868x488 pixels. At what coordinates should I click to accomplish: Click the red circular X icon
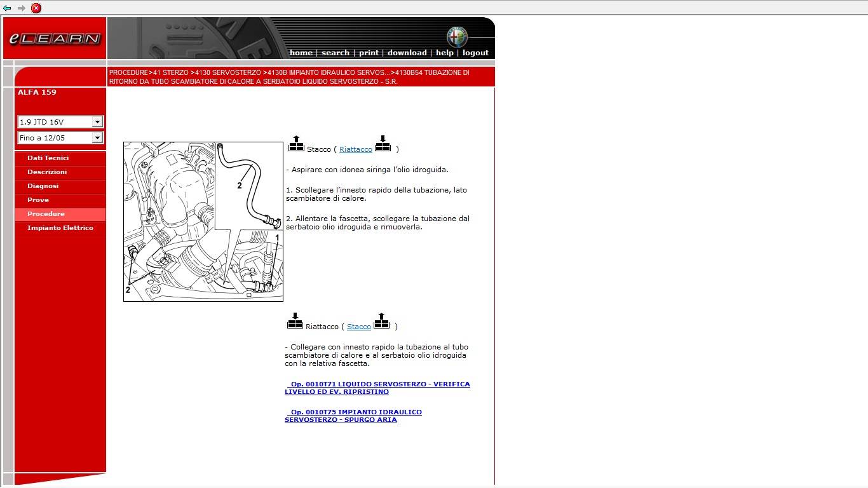pos(36,8)
